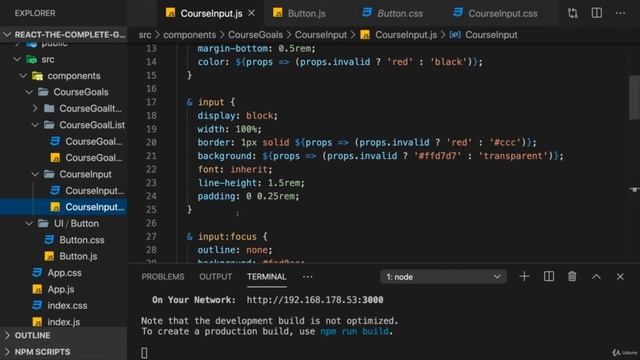The width and height of the screenshot is (640, 360).
Task: Click the 'input:focus' selector on line 27
Action: coord(227,237)
